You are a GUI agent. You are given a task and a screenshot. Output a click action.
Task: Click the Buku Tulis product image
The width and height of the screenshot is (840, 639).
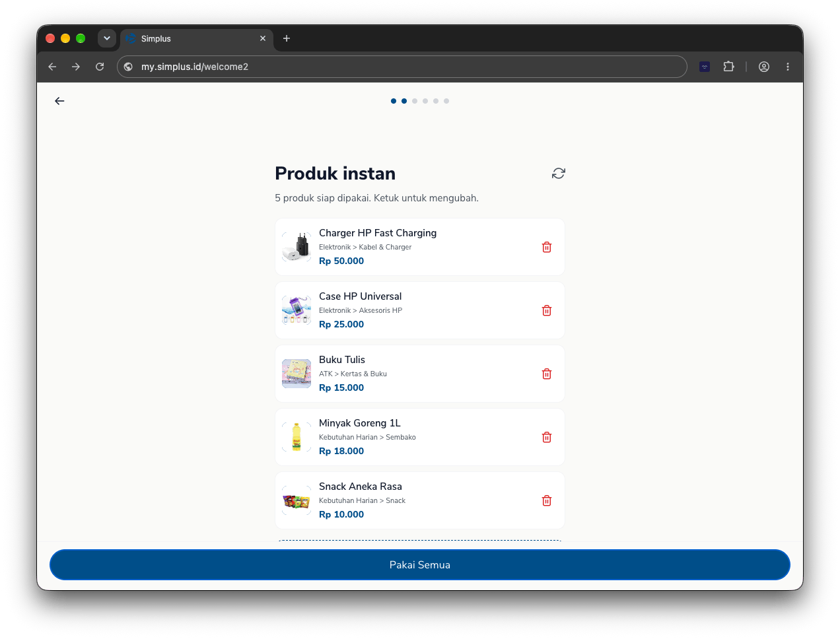point(297,374)
